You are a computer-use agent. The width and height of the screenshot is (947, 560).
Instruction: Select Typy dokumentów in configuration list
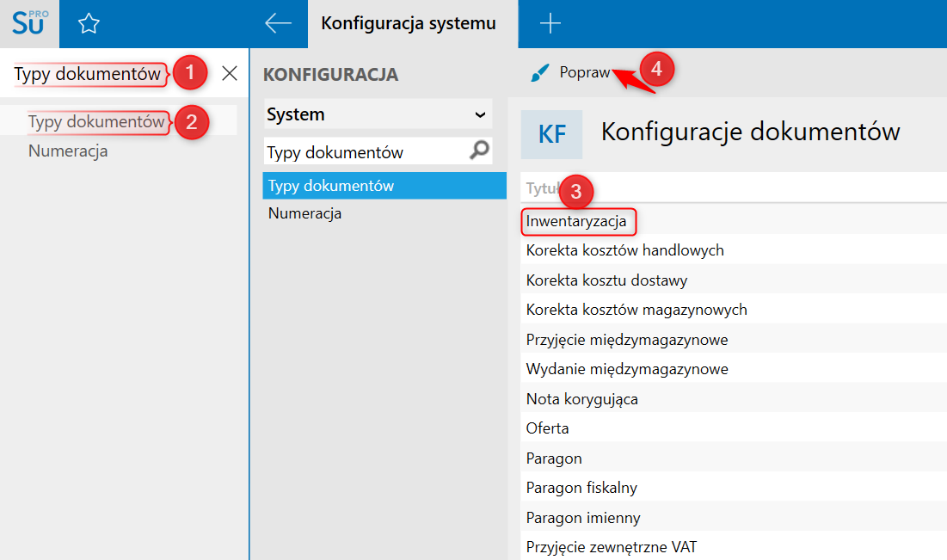pyautogui.click(x=331, y=186)
